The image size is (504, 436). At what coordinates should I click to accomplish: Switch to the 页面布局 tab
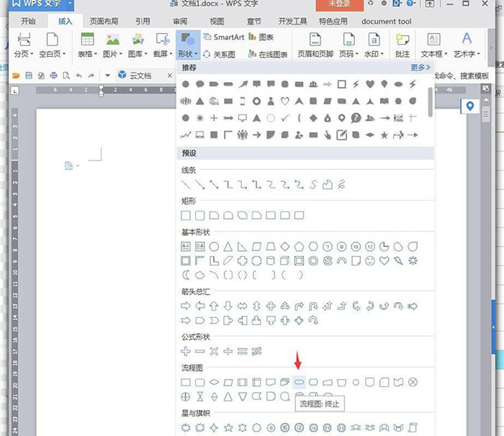pos(104,21)
